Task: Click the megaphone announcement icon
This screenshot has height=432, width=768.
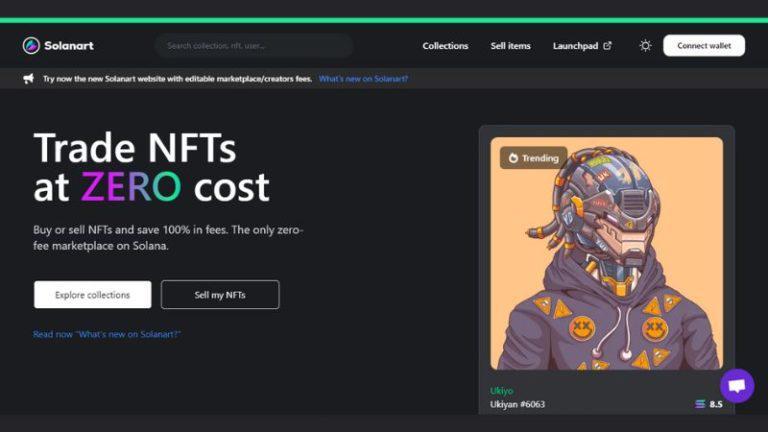Action: (28, 78)
